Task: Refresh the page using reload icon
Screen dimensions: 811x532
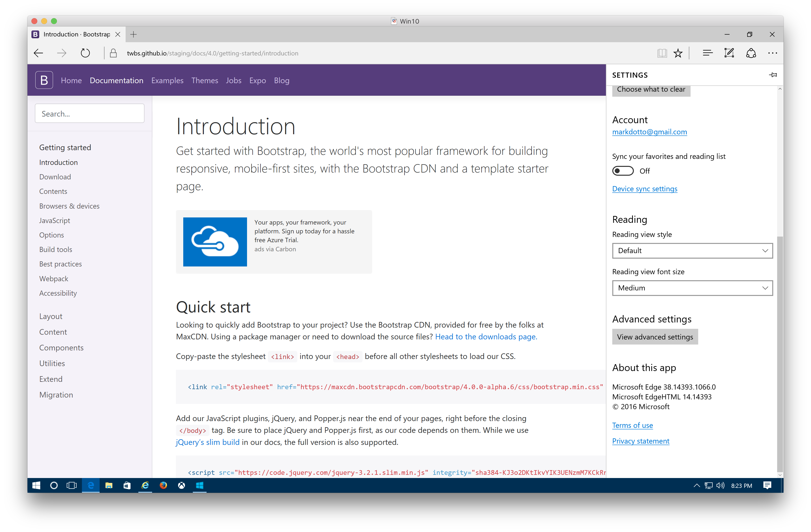Action: pyautogui.click(x=85, y=53)
